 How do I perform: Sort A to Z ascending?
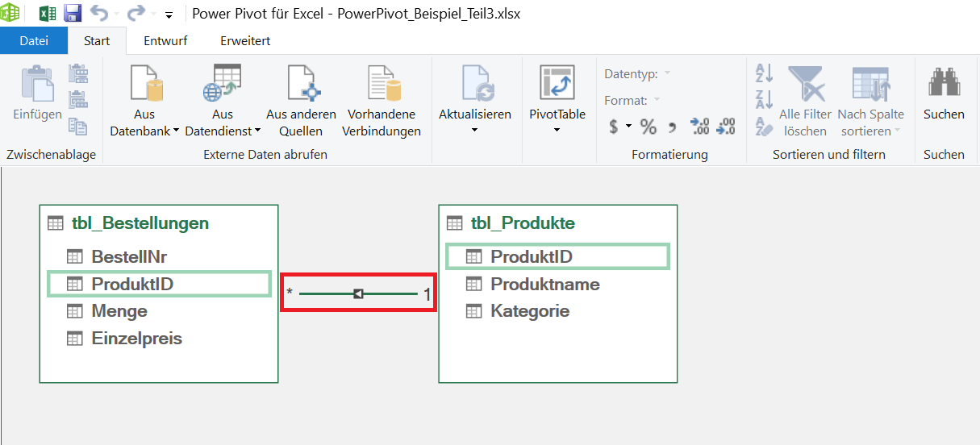pyautogui.click(x=764, y=74)
